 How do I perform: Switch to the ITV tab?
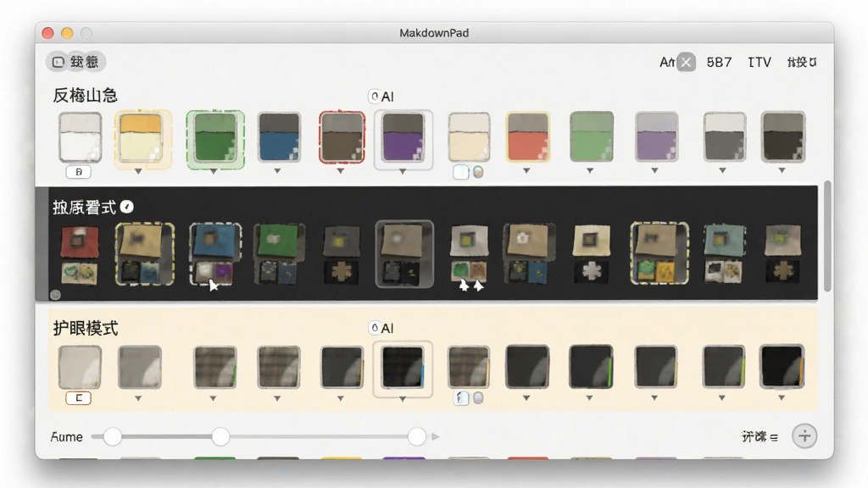(759, 62)
